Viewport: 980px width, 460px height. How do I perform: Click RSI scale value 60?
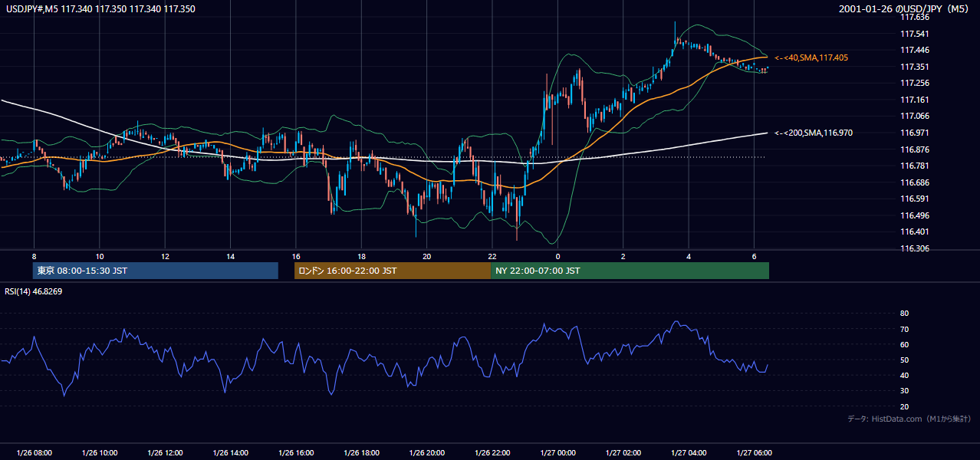tap(904, 344)
